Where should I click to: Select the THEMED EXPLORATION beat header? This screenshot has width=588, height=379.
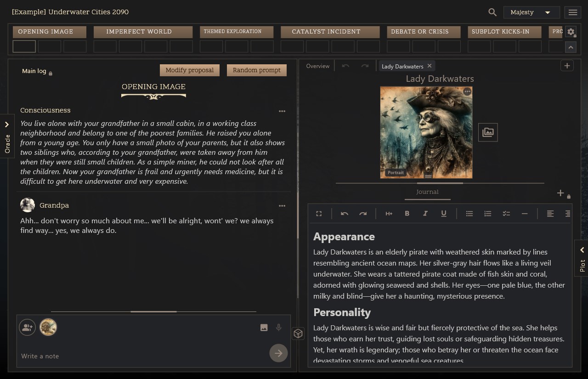237,32
